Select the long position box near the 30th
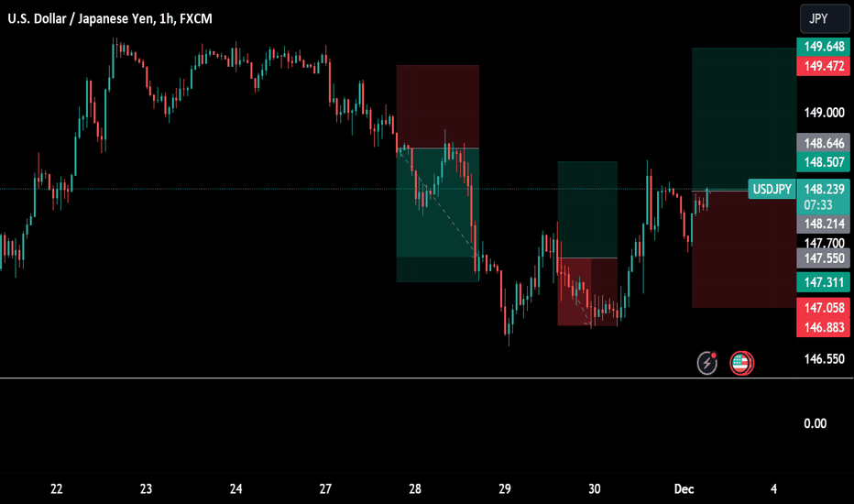This screenshot has width=854, height=504. click(x=587, y=244)
